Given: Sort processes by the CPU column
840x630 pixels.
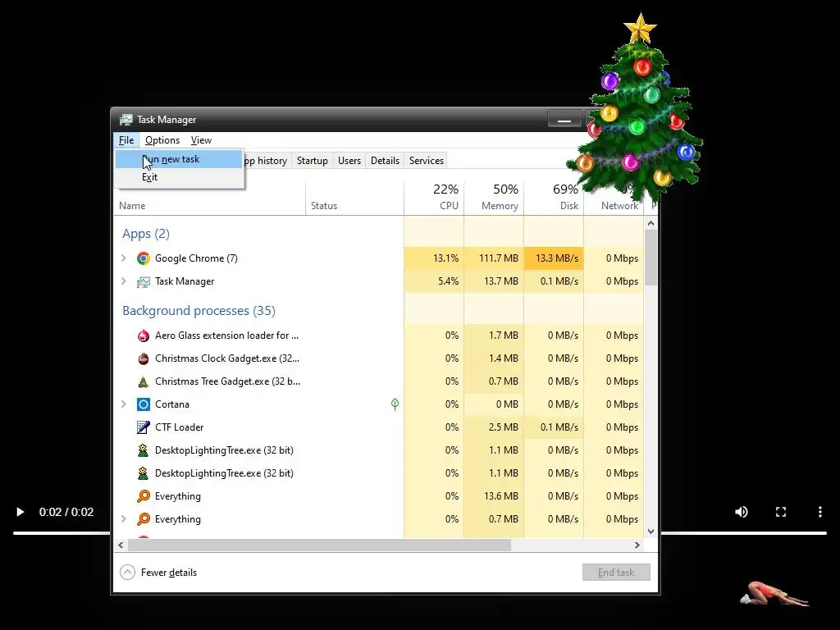Looking at the screenshot, I should pos(434,197).
